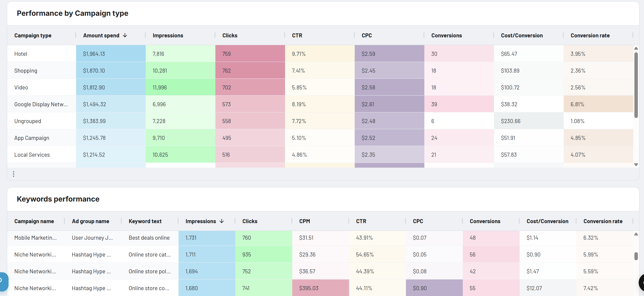Open the chat bubble in the bottom-left corner
The image size is (644, 296).
point(2,282)
